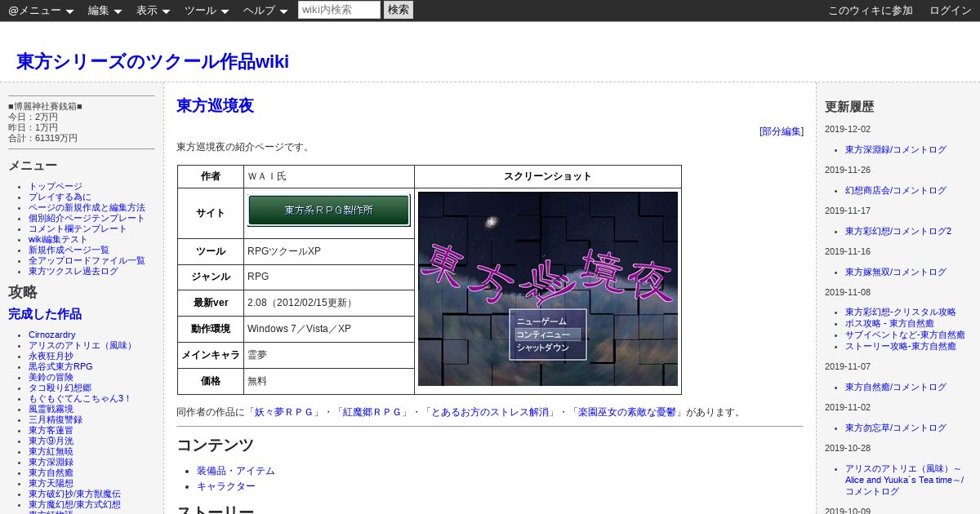Viewport: 980px width, 514px height.
Task: Open the ツール dropdown menu
Action: pyautogui.click(x=207, y=11)
